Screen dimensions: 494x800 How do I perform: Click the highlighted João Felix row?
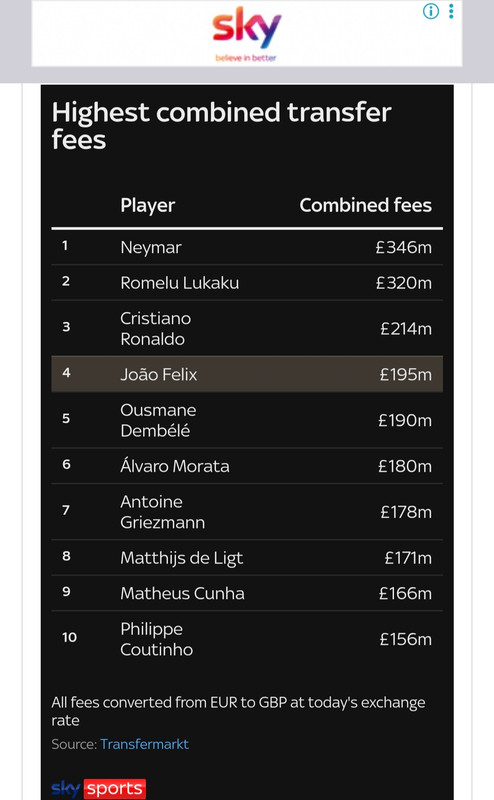tap(247, 374)
